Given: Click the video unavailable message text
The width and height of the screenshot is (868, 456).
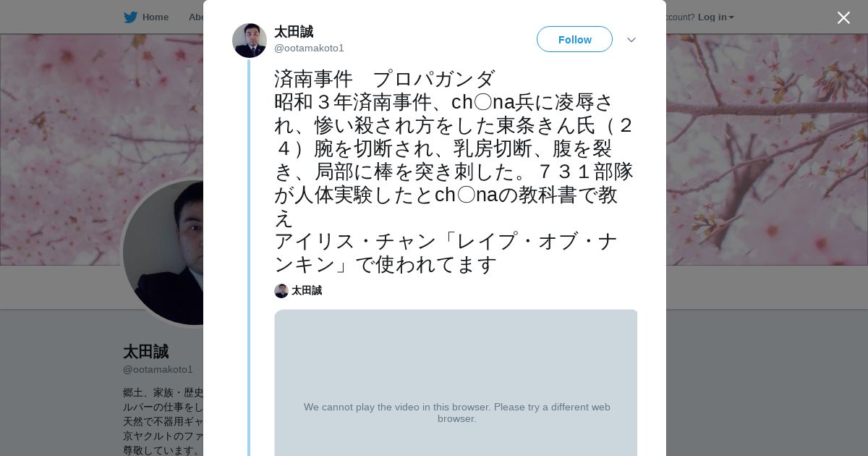Looking at the screenshot, I should pos(456,413).
